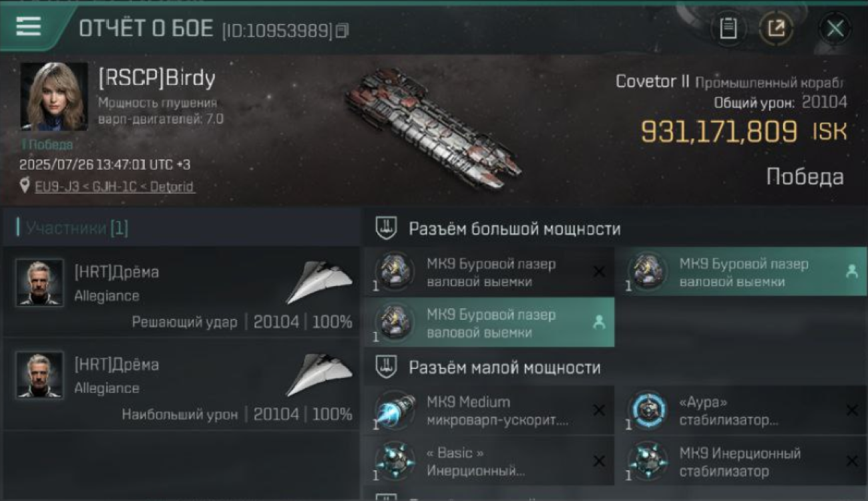
Task: Copy the battle report ID icon
Action: tap(342, 30)
